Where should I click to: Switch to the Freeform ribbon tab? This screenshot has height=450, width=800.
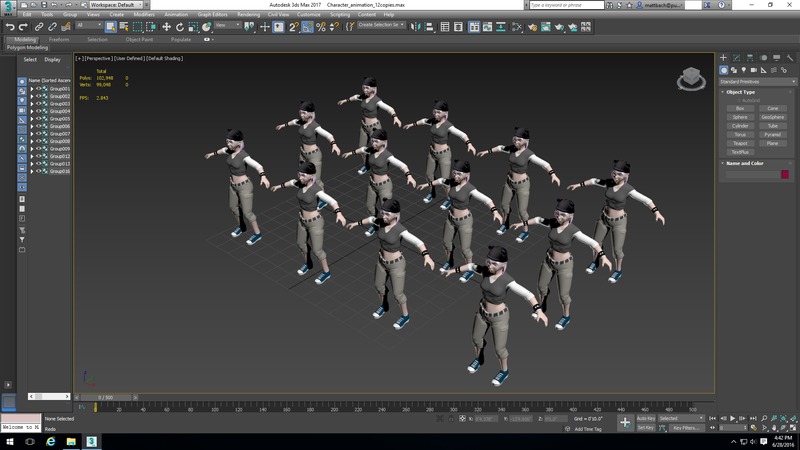(x=59, y=40)
